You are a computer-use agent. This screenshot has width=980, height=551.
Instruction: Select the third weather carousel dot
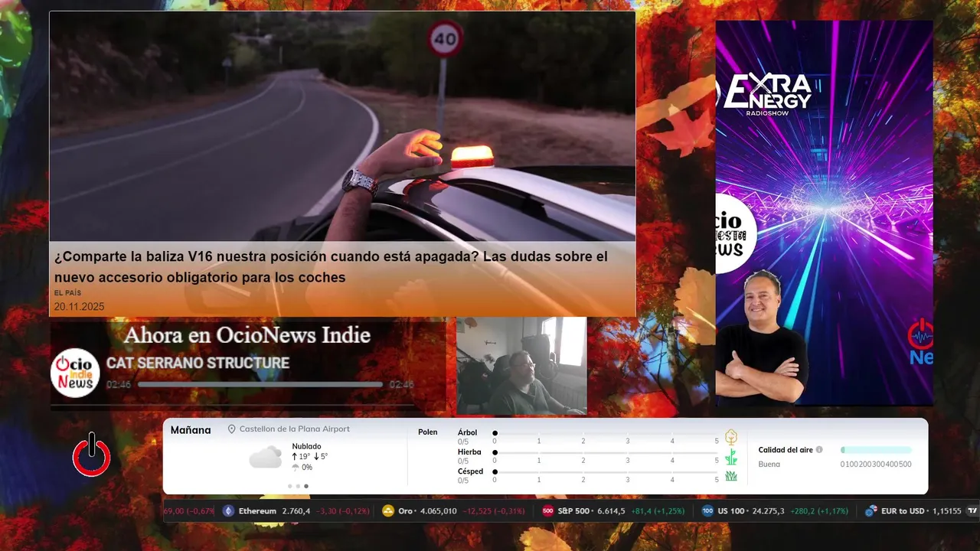pyautogui.click(x=306, y=486)
